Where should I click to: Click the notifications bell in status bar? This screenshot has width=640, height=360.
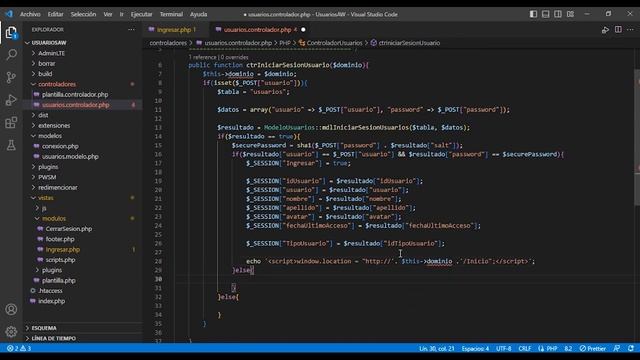[631, 349]
